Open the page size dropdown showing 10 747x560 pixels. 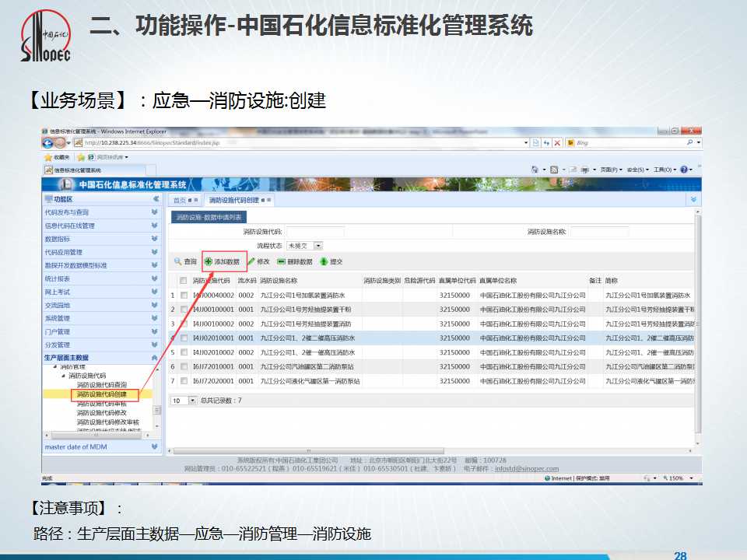coord(192,401)
